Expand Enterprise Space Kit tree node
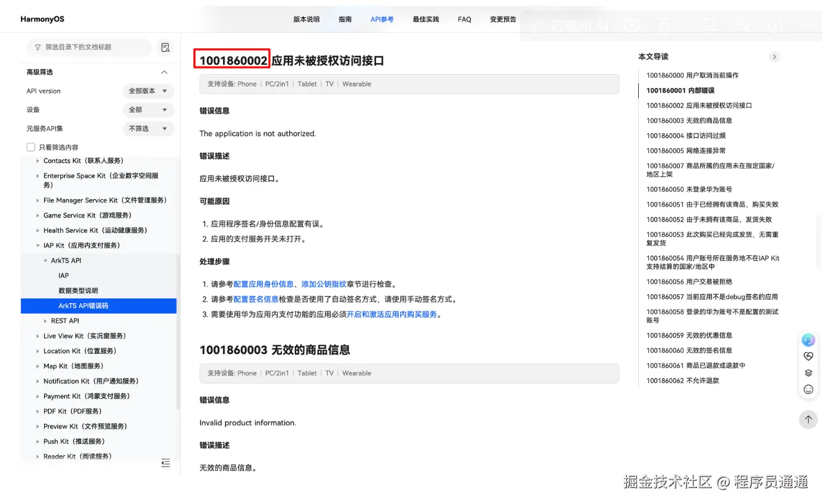 coord(38,176)
